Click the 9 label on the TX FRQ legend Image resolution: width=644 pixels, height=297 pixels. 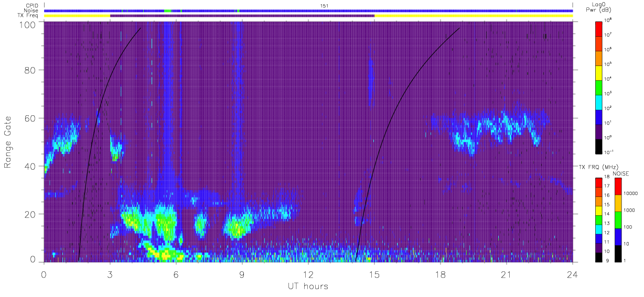click(606, 260)
